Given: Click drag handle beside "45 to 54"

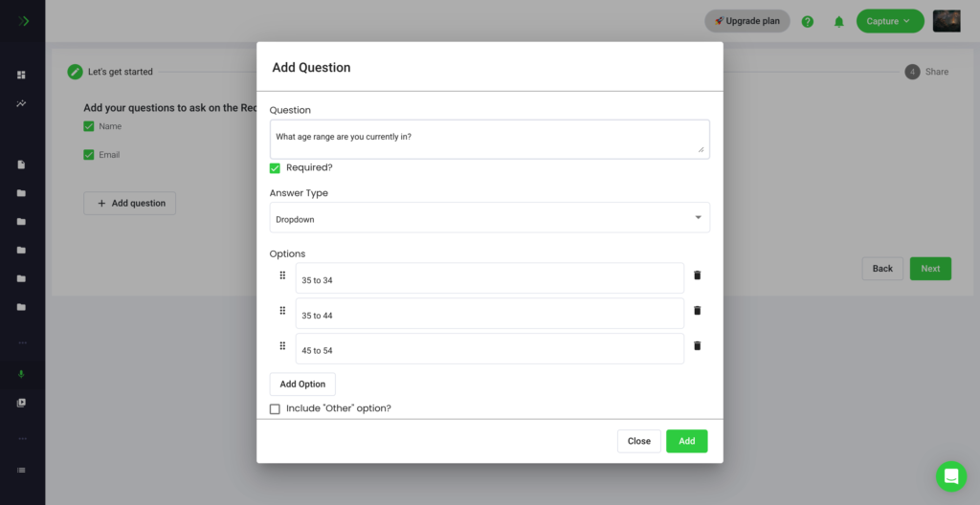Looking at the screenshot, I should tap(282, 346).
